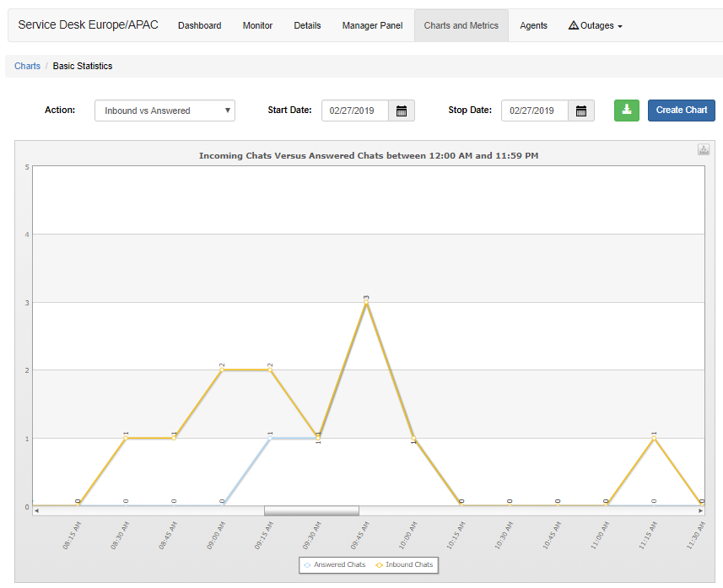Click the Start Date: label
The image size is (723, 588).
click(289, 111)
